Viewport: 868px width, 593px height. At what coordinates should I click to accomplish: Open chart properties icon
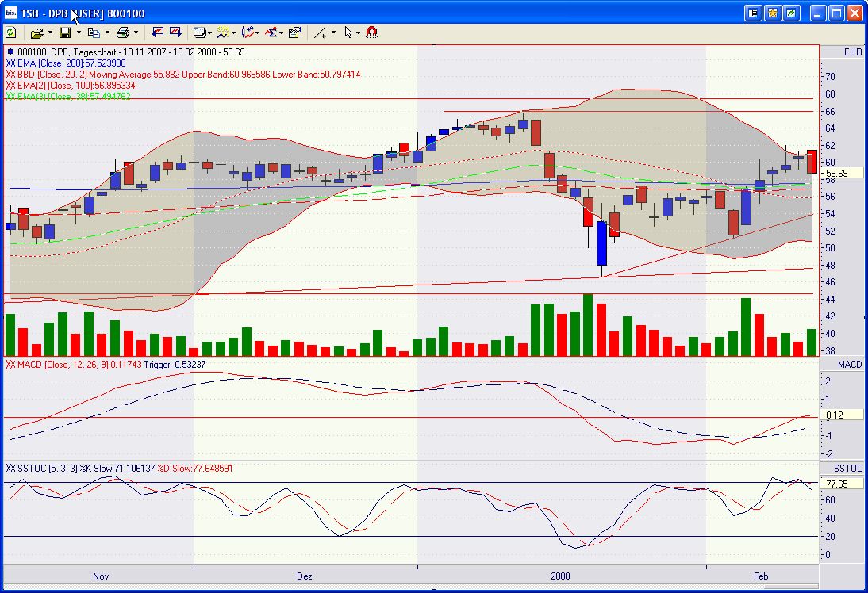[x=295, y=33]
